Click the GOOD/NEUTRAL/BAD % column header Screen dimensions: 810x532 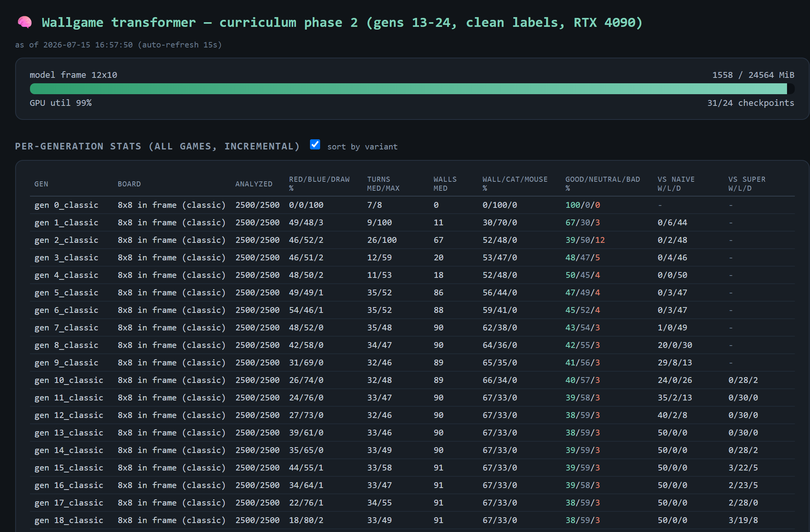point(603,184)
